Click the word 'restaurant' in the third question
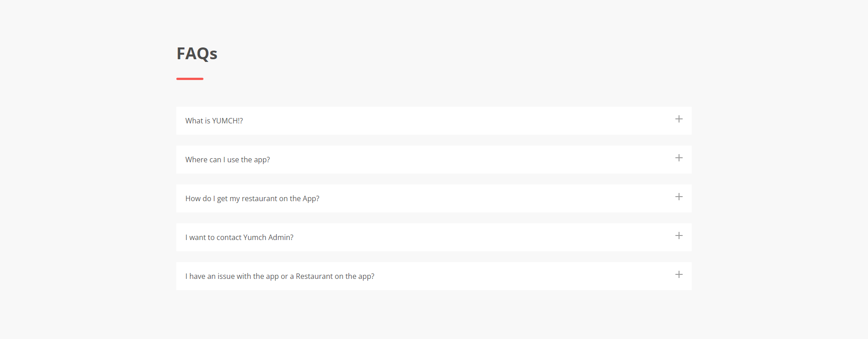868x339 pixels. [x=259, y=198]
